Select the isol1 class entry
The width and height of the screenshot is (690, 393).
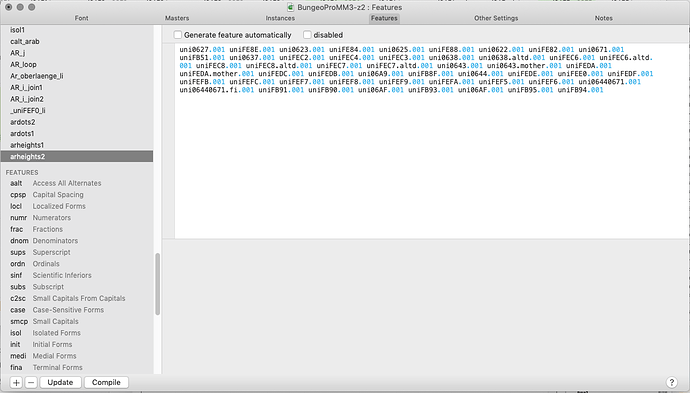[77, 30]
